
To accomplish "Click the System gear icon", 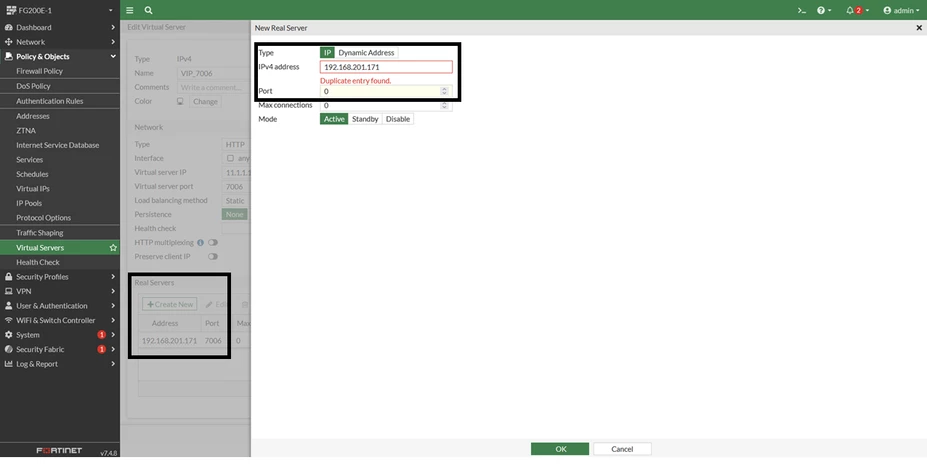I will 8,334.
